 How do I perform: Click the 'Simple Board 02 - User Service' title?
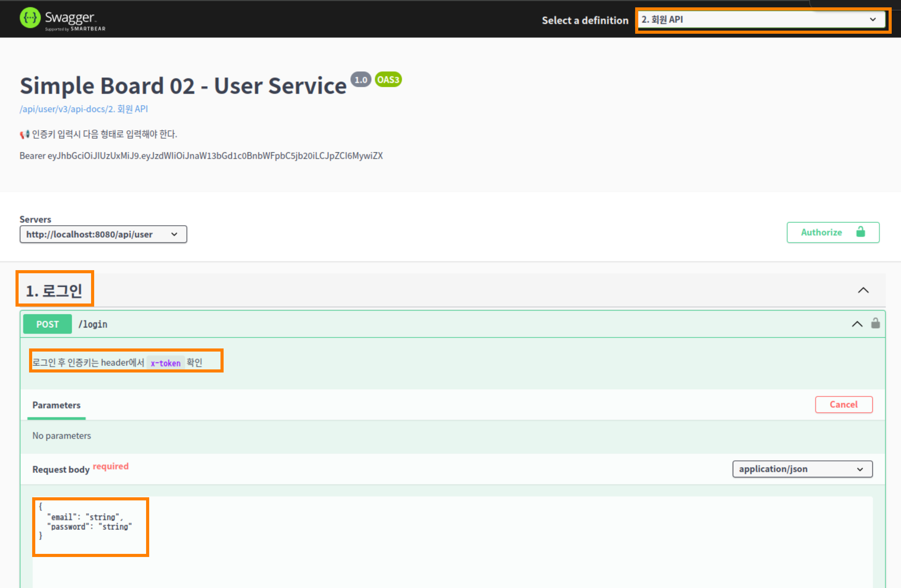[183, 86]
